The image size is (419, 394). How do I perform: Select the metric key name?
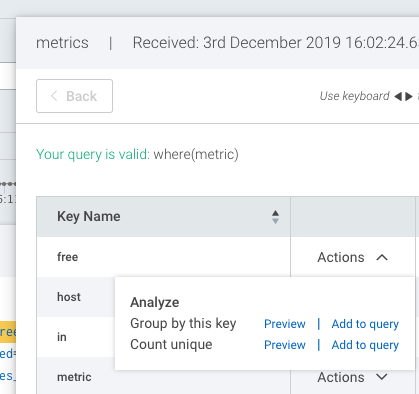74,377
